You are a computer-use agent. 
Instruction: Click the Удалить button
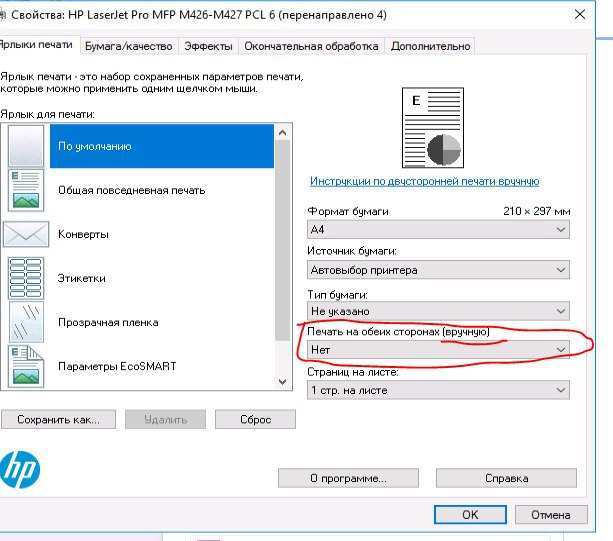pyautogui.click(x=165, y=419)
